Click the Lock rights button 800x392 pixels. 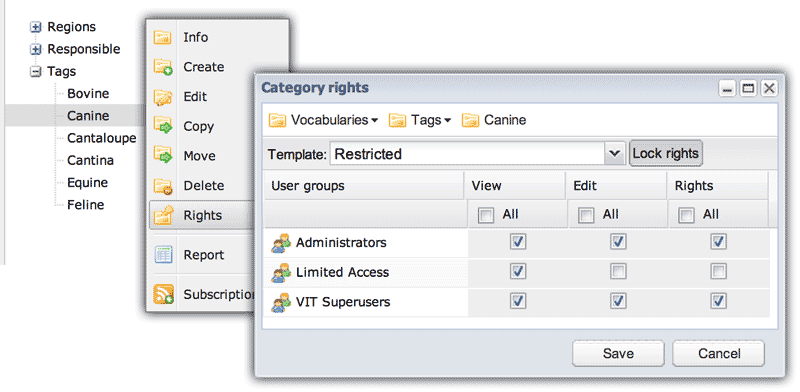point(666,154)
